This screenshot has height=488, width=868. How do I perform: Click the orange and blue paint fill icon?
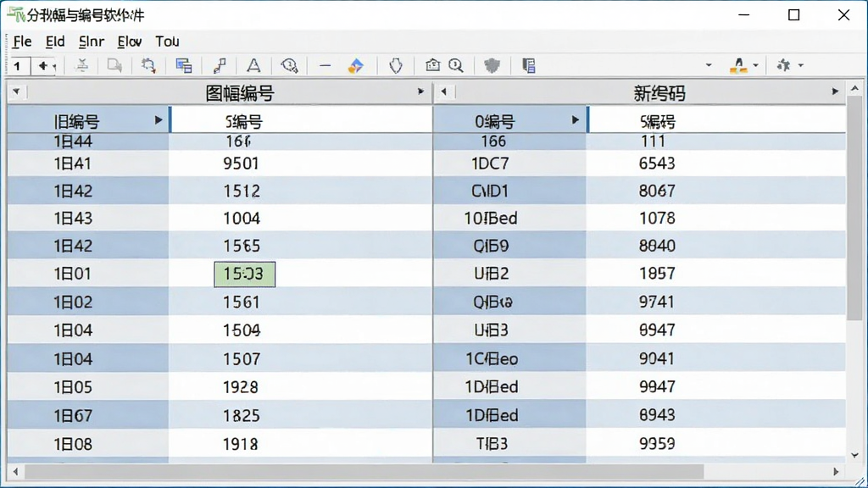point(355,65)
